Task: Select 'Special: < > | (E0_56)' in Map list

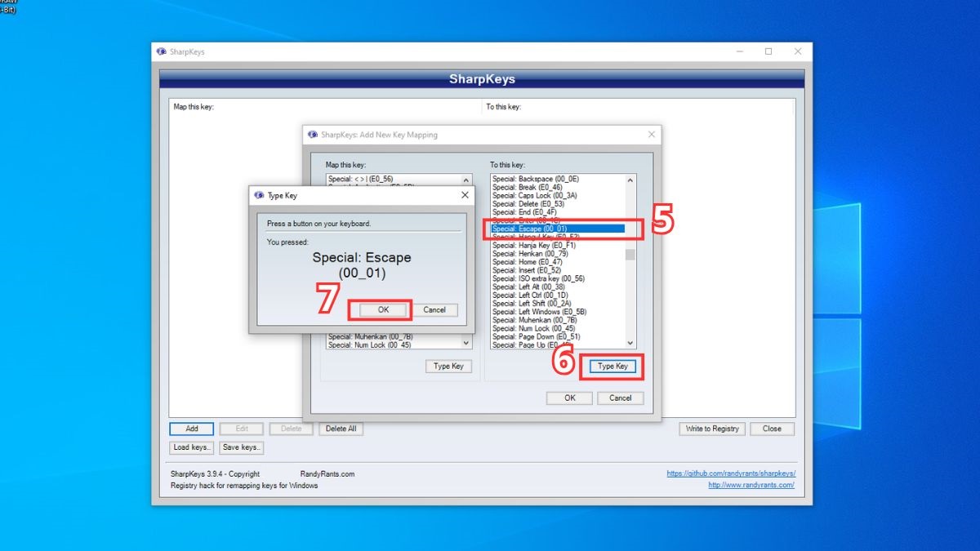Action: (394, 179)
